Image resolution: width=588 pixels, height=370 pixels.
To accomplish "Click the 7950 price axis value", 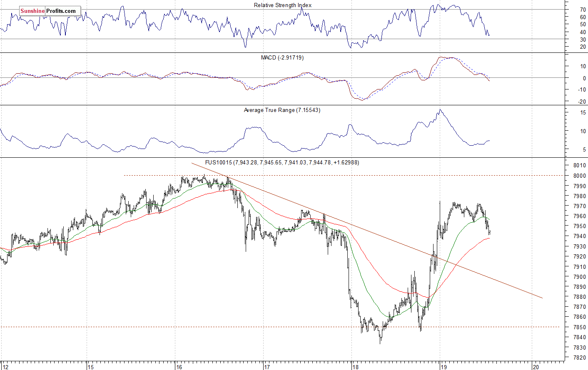I will pos(580,226).
